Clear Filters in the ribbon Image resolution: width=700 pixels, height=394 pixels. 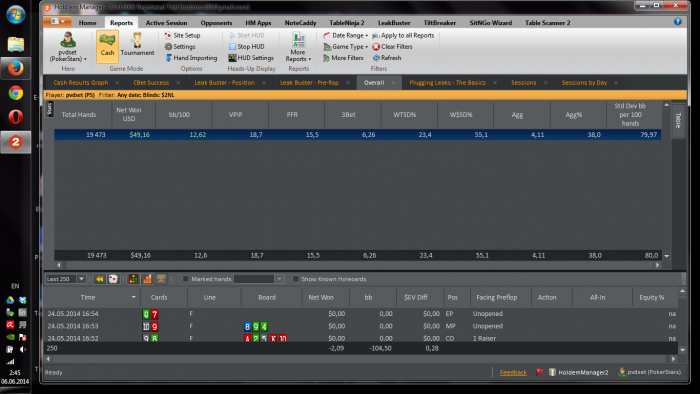(x=392, y=46)
